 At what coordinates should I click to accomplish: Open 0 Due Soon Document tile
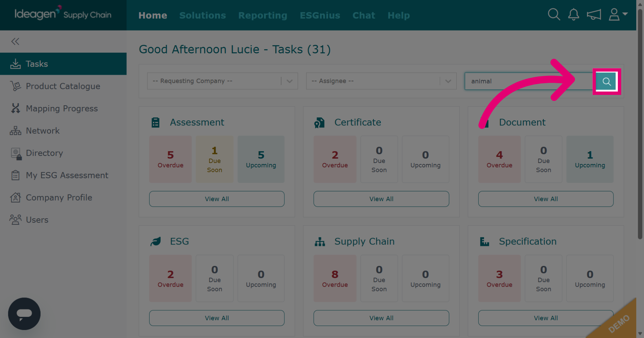click(x=543, y=159)
